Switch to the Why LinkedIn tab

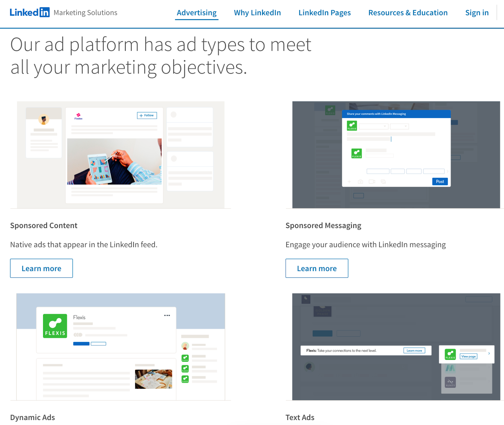[x=257, y=13]
